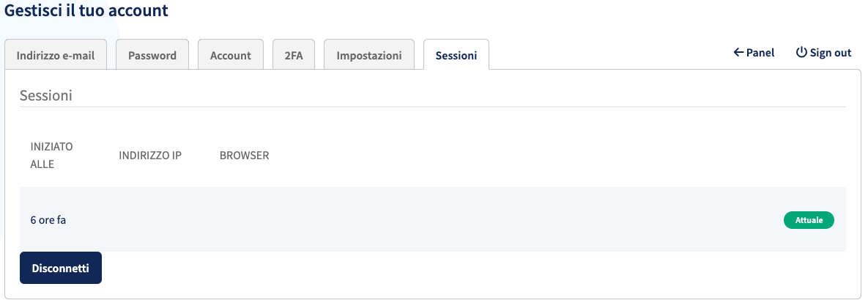868x303 pixels.
Task: Click the left arrow icon beside Panel
Action: 738,53
